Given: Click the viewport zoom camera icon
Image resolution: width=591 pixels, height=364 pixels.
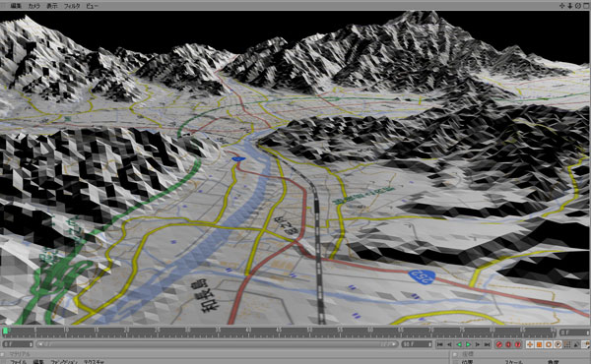Looking at the screenshot, I should [570, 6].
